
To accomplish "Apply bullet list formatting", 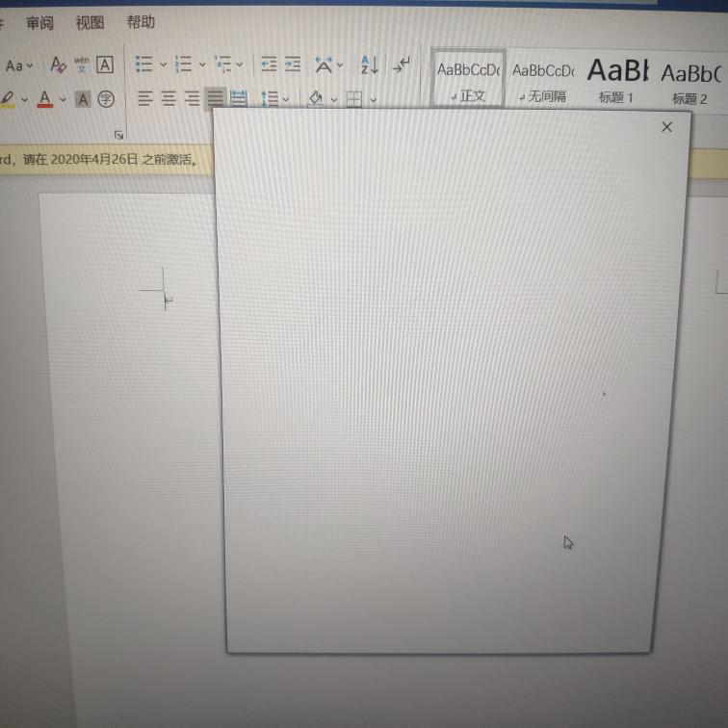I will point(143,65).
